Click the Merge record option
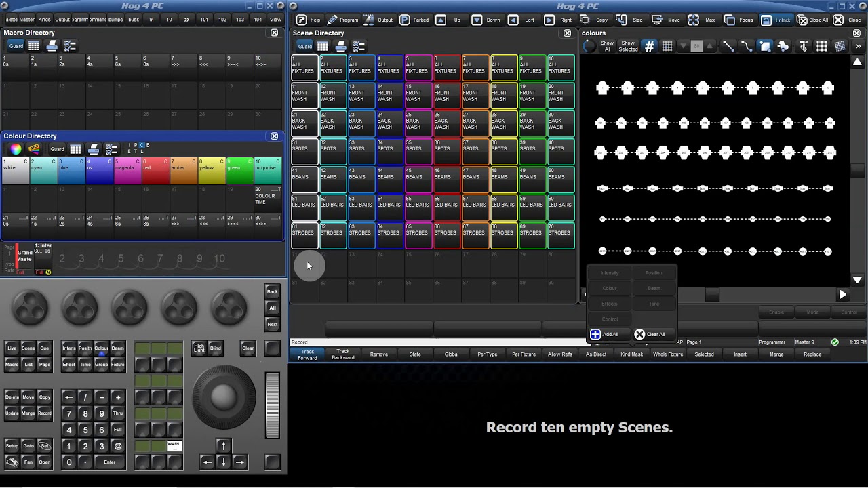868x488 pixels. tap(776, 354)
